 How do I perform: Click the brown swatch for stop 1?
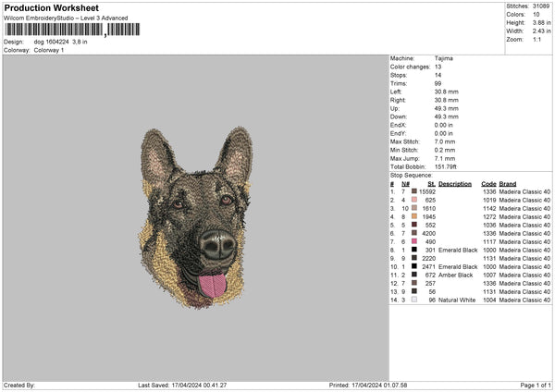pos(414,191)
